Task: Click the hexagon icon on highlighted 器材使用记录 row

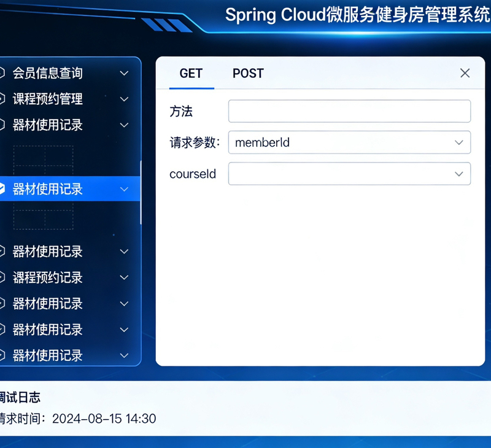Action: tap(2, 189)
